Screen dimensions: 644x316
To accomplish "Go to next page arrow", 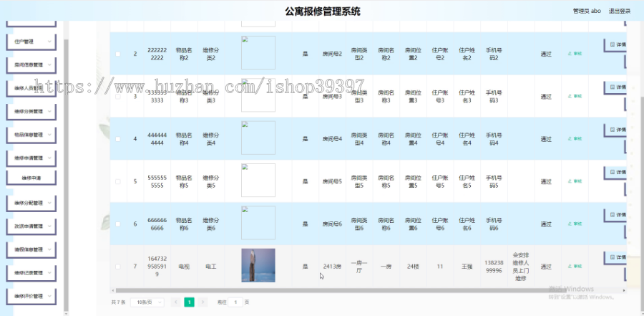I will tap(203, 302).
